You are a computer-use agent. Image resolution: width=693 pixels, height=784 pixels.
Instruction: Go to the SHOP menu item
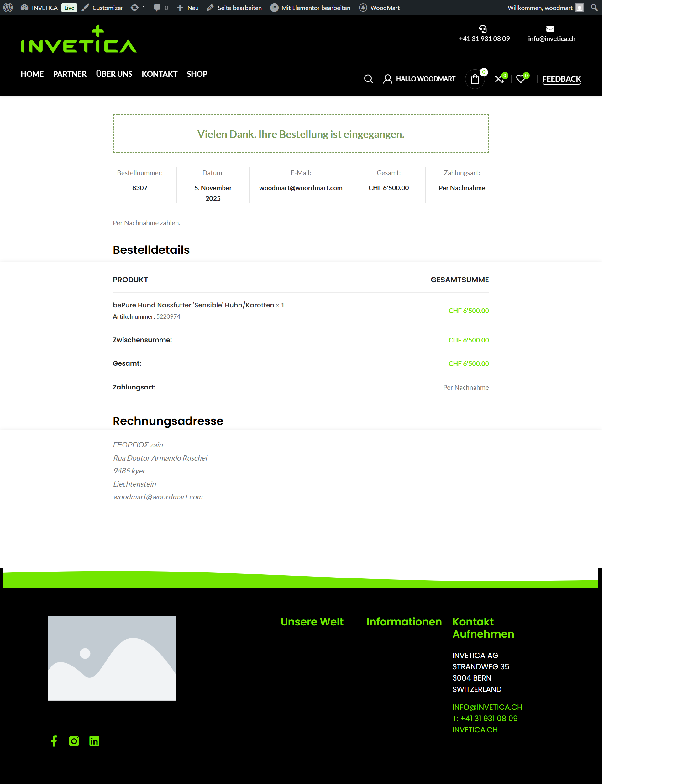coord(197,74)
